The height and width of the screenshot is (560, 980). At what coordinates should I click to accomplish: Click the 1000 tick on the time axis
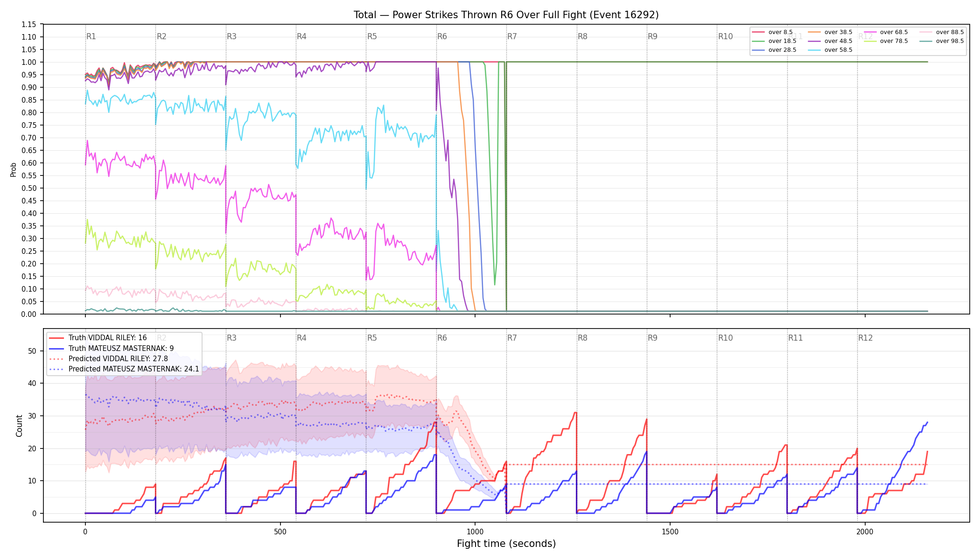point(475,532)
